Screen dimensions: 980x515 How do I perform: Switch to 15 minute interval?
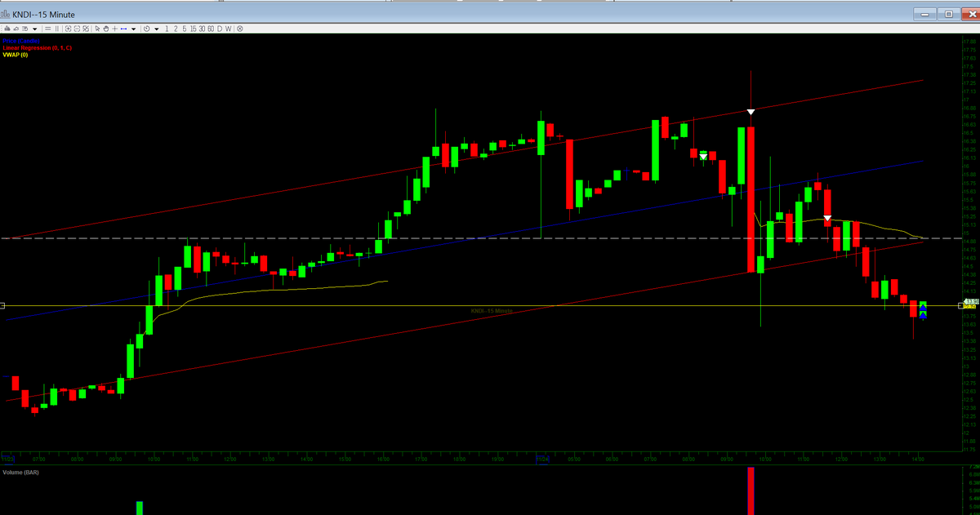[x=194, y=29]
